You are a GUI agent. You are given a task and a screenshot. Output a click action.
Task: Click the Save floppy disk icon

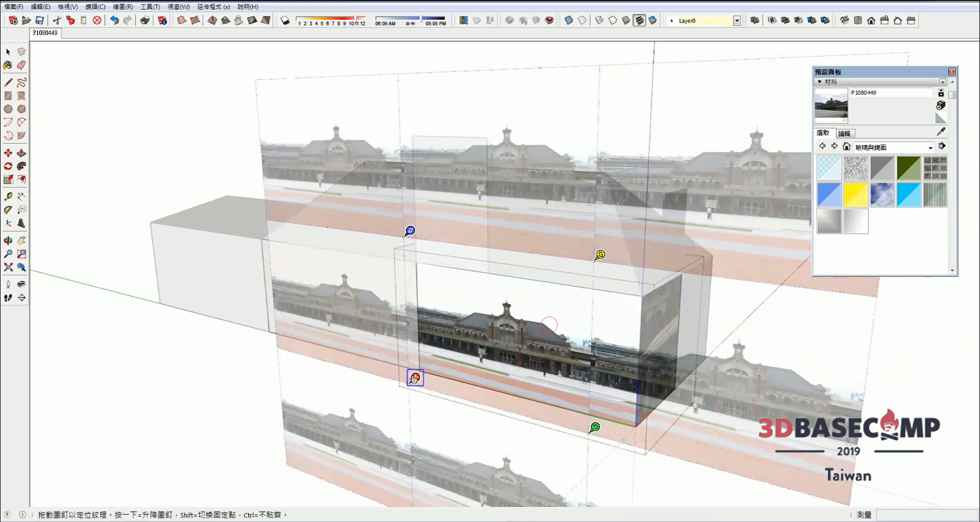tap(39, 20)
